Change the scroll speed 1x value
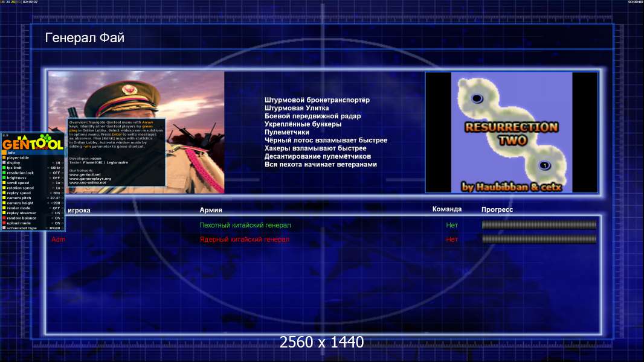 tap(58, 183)
